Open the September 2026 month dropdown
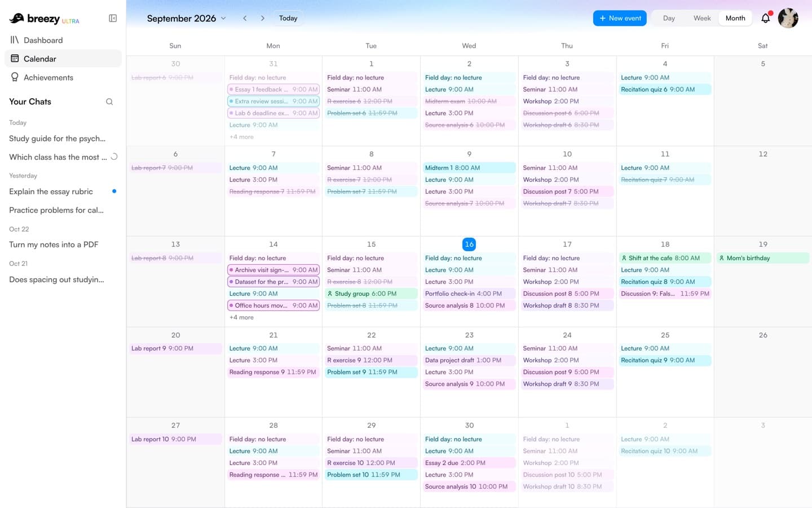This screenshot has width=812, height=508. (187, 18)
